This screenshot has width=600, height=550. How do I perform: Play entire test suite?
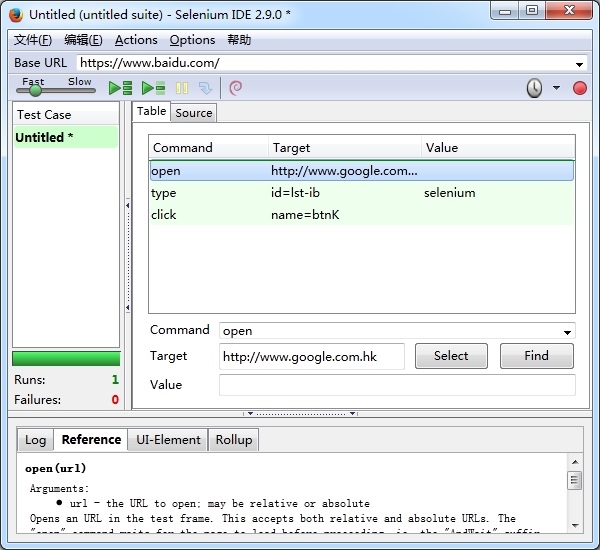[121, 88]
